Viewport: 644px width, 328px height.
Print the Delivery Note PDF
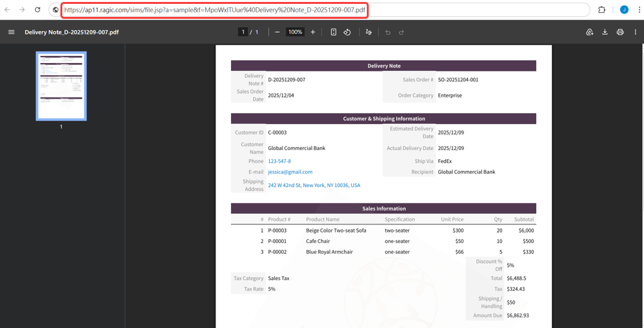(620, 32)
